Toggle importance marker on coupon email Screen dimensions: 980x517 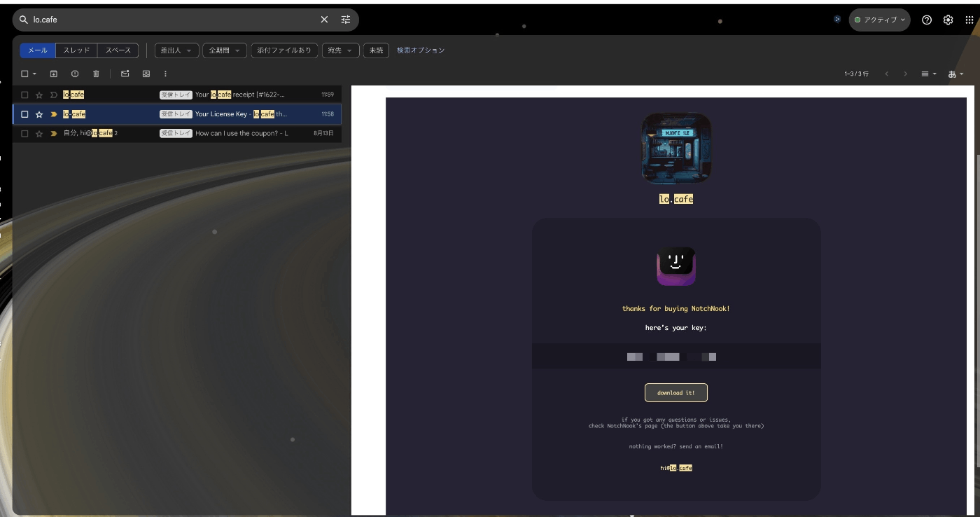[x=54, y=133]
